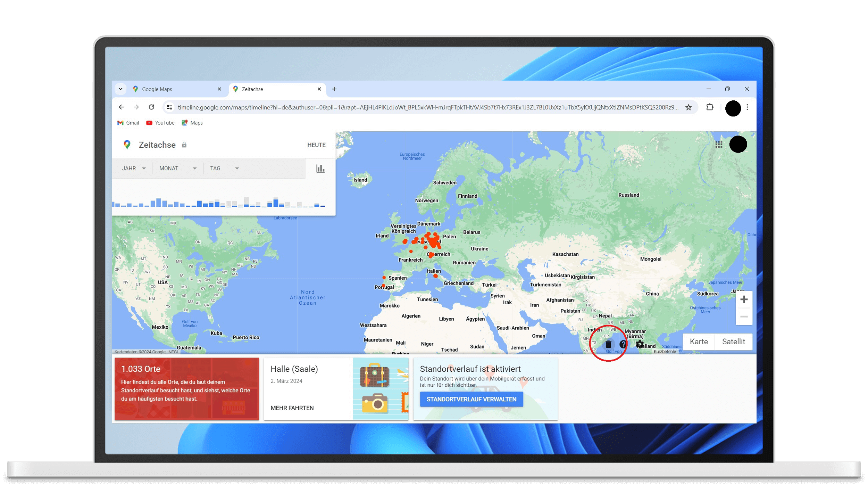Viewport: 868px width, 485px height.
Task: Click the HEUTE button
Action: coord(316,145)
